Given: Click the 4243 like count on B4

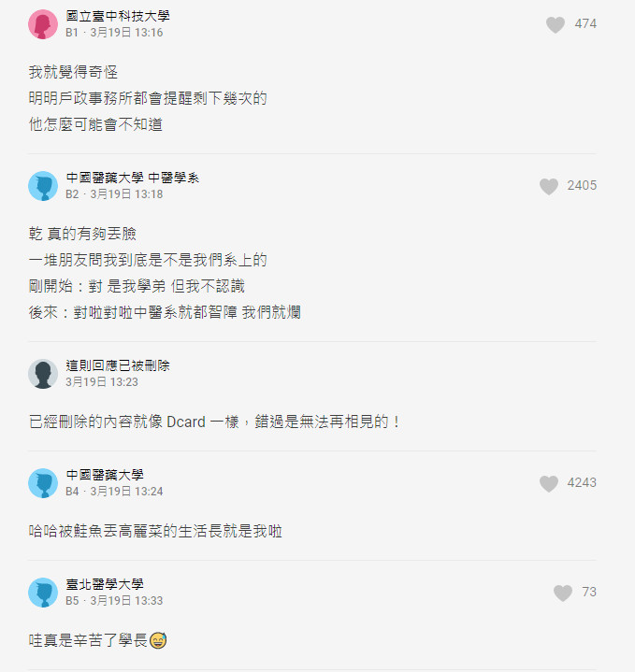Looking at the screenshot, I should click(x=582, y=483).
